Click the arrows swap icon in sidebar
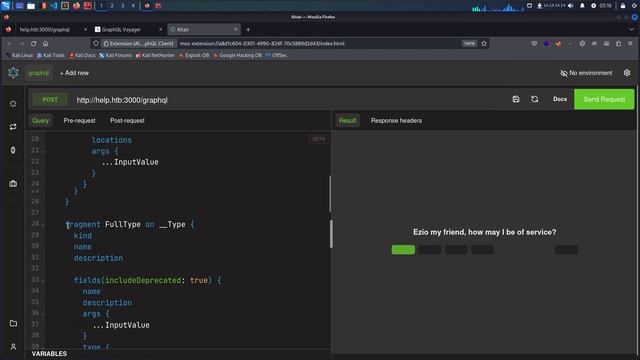 click(x=13, y=127)
